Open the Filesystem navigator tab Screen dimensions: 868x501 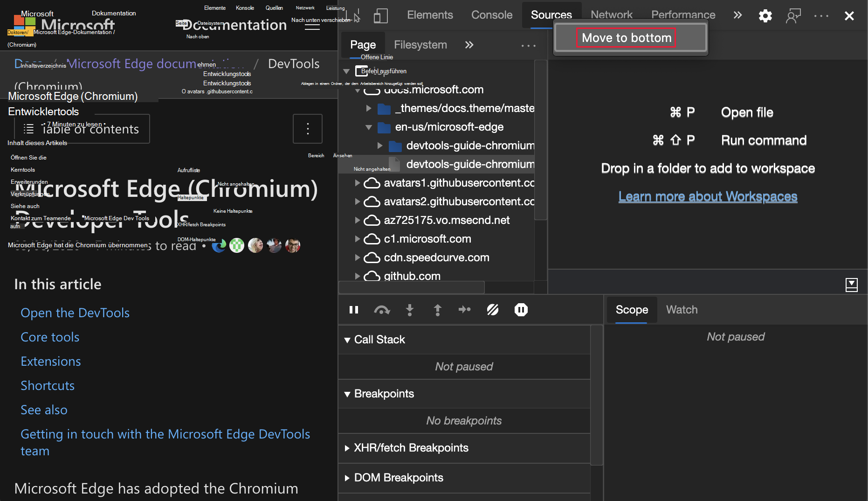pos(420,45)
